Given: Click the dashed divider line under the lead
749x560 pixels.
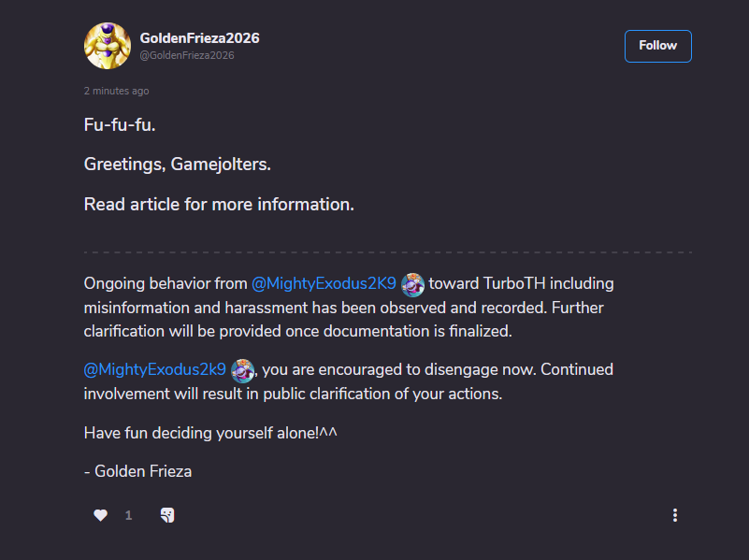Looking at the screenshot, I should (x=387, y=252).
